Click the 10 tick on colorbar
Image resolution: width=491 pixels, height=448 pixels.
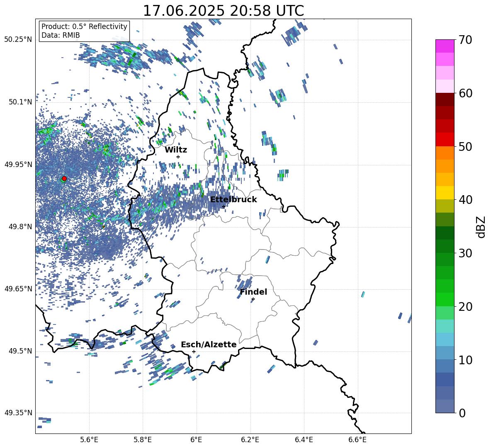click(465, 360)
